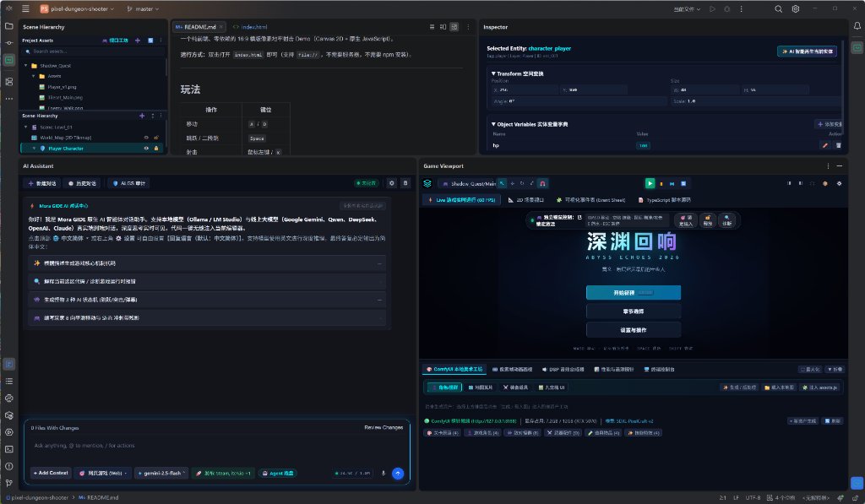This screenshot has height=504, width=865.
Task: Click the add variable button in Inspector
Action: click(830, 124)
